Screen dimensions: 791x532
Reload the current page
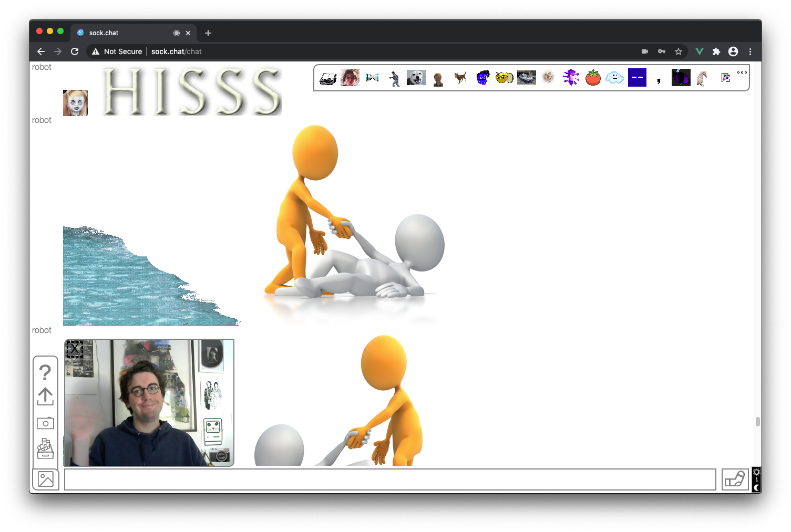coord(75,51)
